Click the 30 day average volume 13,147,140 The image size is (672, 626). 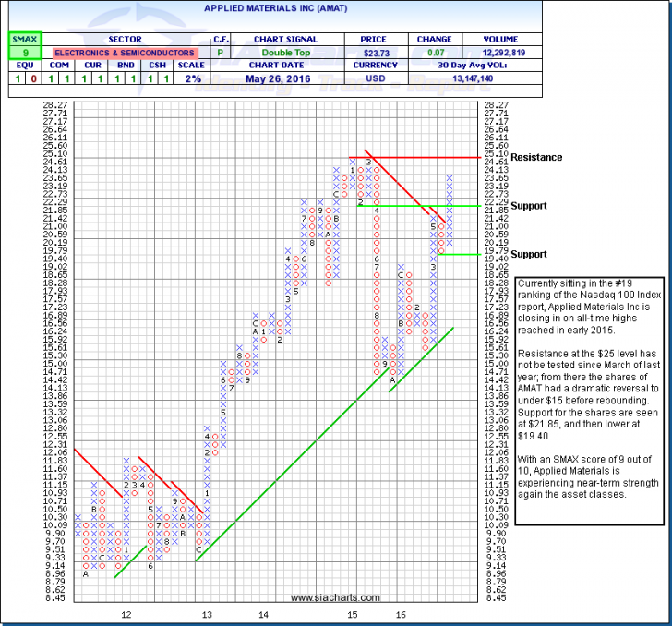pyautogui.click(x=501, y=78)
